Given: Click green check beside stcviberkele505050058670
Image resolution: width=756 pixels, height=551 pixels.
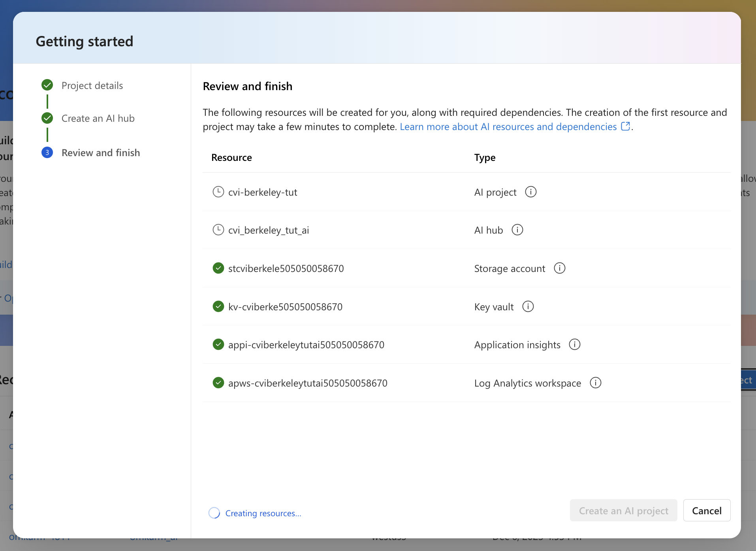Looking at the screenshot, I should (218, 268).
